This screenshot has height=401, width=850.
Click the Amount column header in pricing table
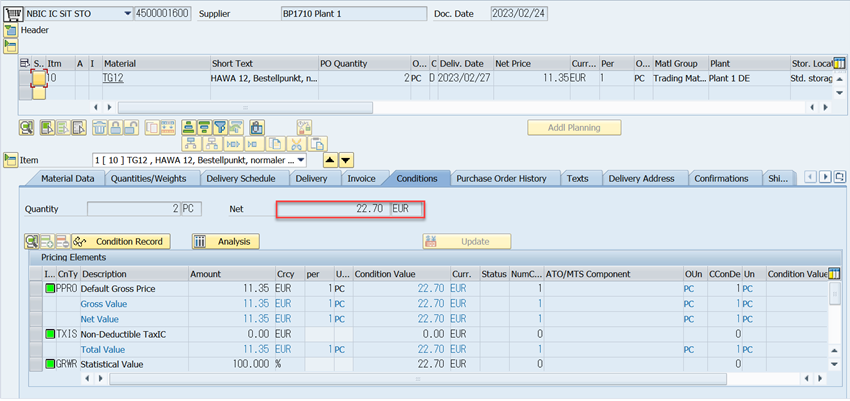[231, 274]
